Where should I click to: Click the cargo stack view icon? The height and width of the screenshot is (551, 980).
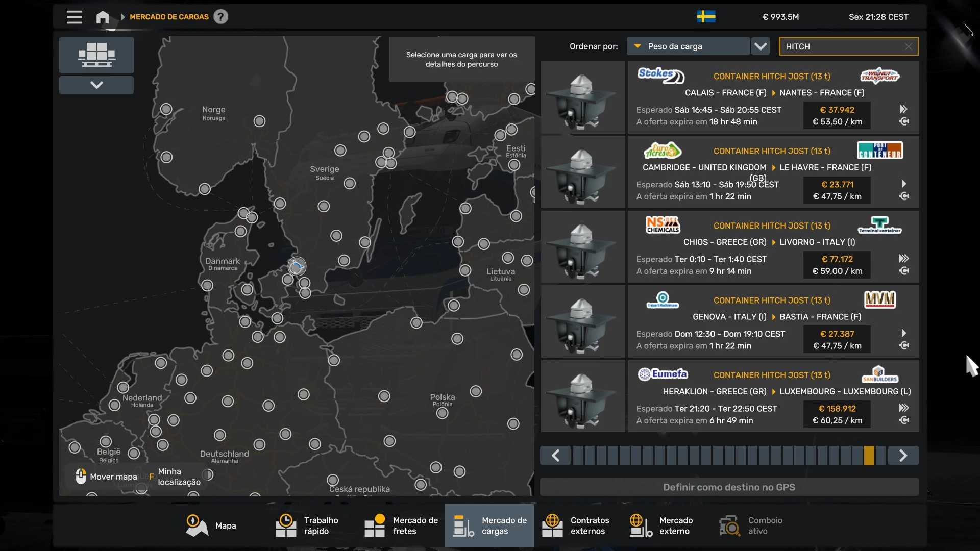click(x=96, y=55)
